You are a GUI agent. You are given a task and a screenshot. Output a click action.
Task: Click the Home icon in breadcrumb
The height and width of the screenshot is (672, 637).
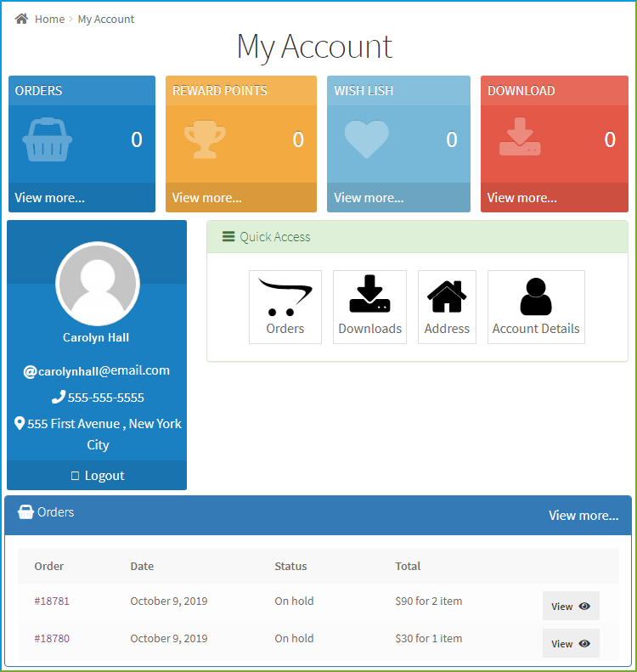pyautogui.click(x=21, y=19)
